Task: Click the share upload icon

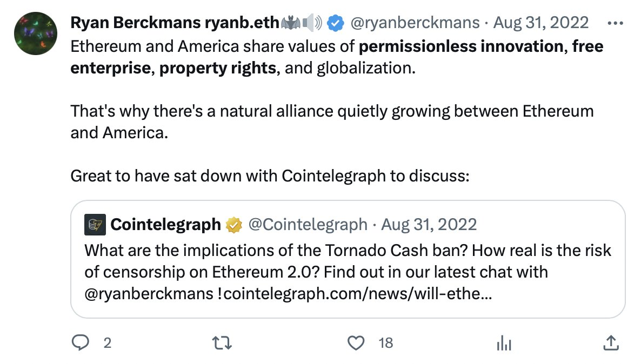Action: pos(611,342)
